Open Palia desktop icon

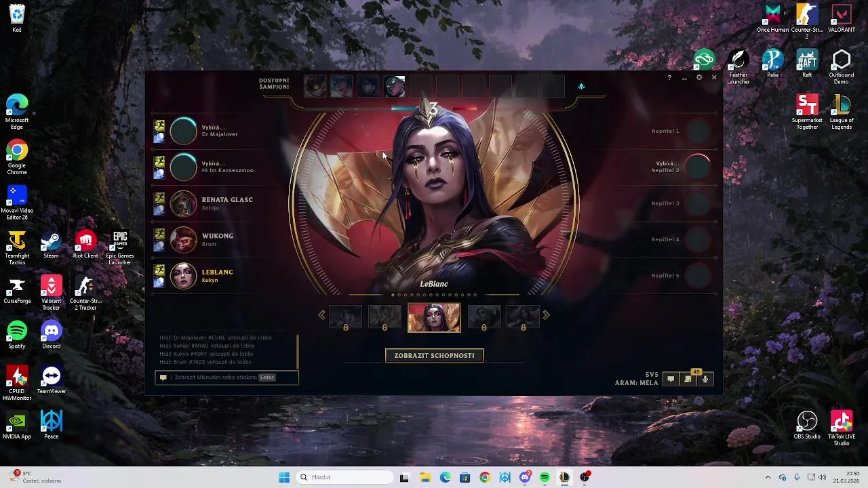tap(772, 64)
